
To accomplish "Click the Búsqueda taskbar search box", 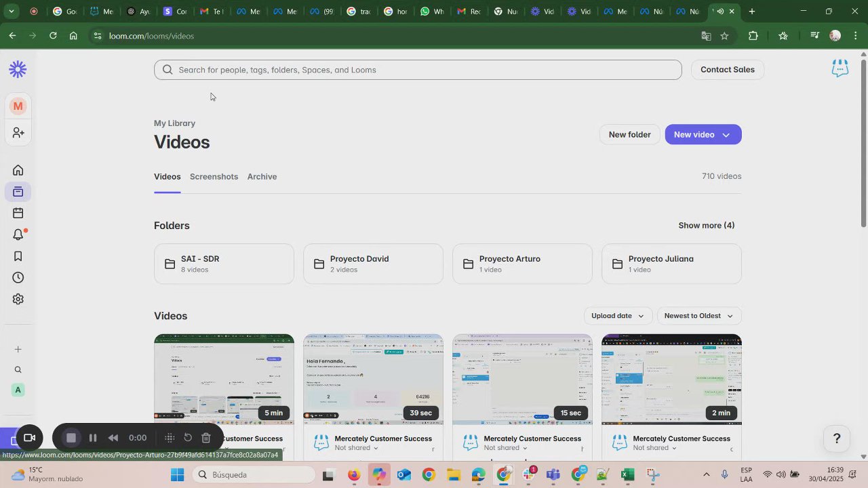I will coord(252,474).
